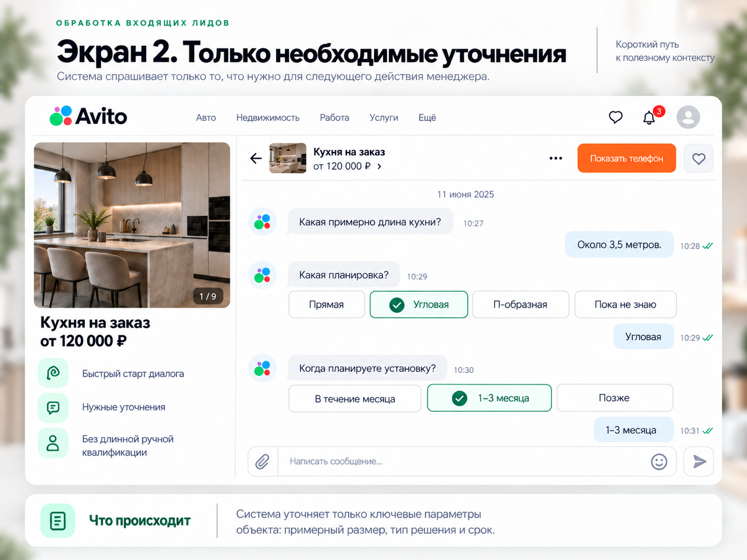Add listing to favorites with heart button
The height and width of the screenshot is (560, 747).
pyautogui.click(x=699, y=158)
